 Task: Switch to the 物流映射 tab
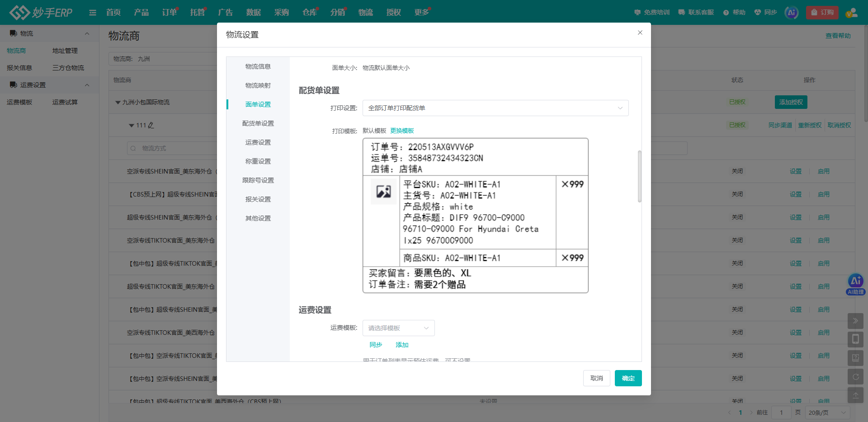click(258, 85)
